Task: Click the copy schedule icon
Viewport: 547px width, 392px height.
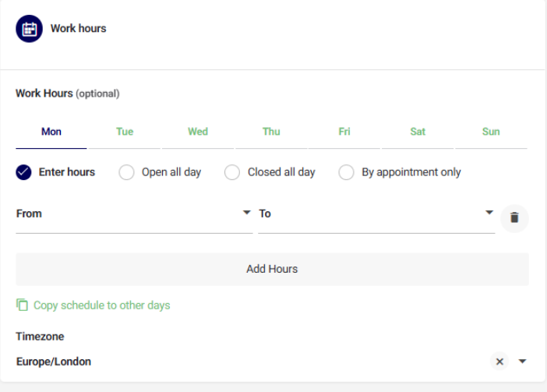Action: pos(22,305)
